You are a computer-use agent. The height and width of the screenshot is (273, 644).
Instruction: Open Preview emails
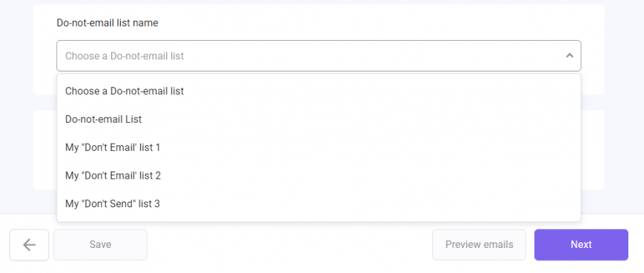click(479, 244)
